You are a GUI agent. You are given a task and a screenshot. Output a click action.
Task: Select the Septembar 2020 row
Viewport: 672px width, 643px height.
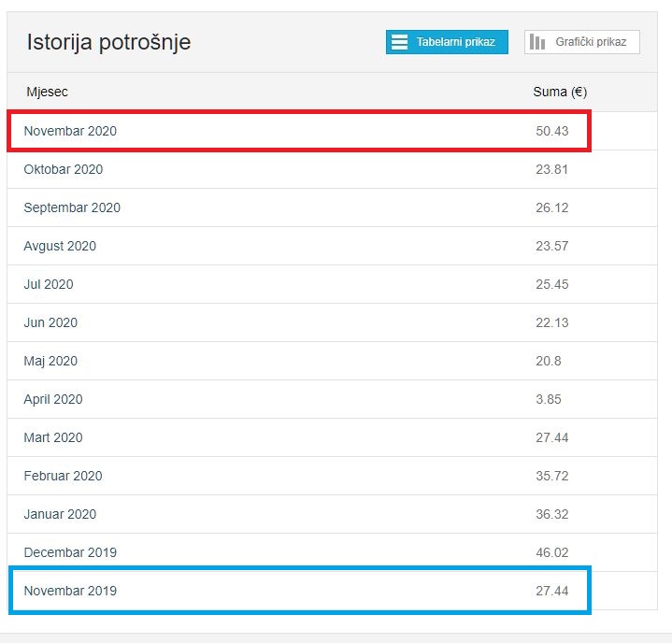coord(332,207)
